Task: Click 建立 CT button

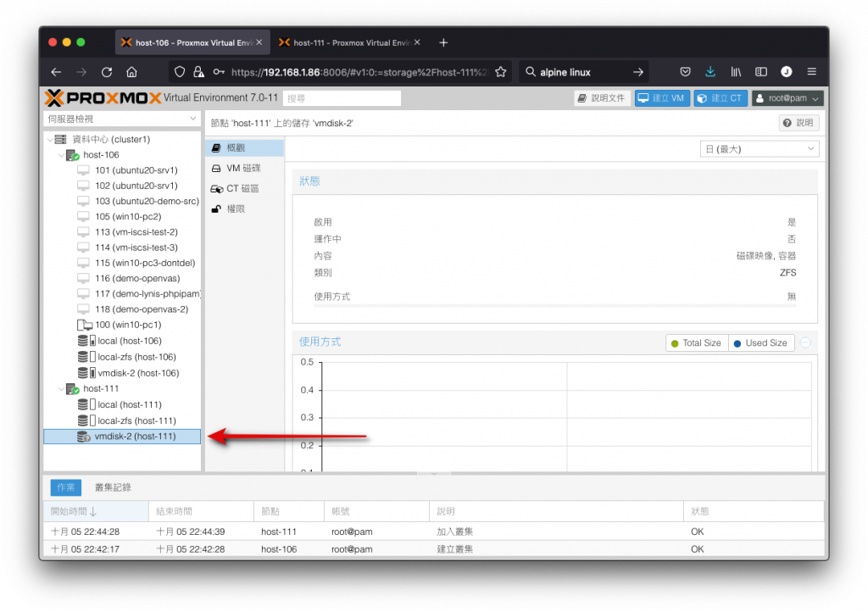Action: [x=721, y=98]
